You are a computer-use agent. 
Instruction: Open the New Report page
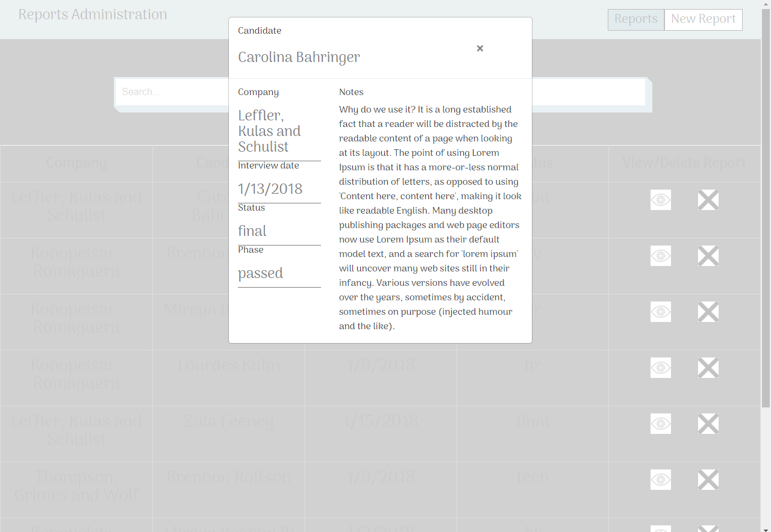(x=703, y=20)
